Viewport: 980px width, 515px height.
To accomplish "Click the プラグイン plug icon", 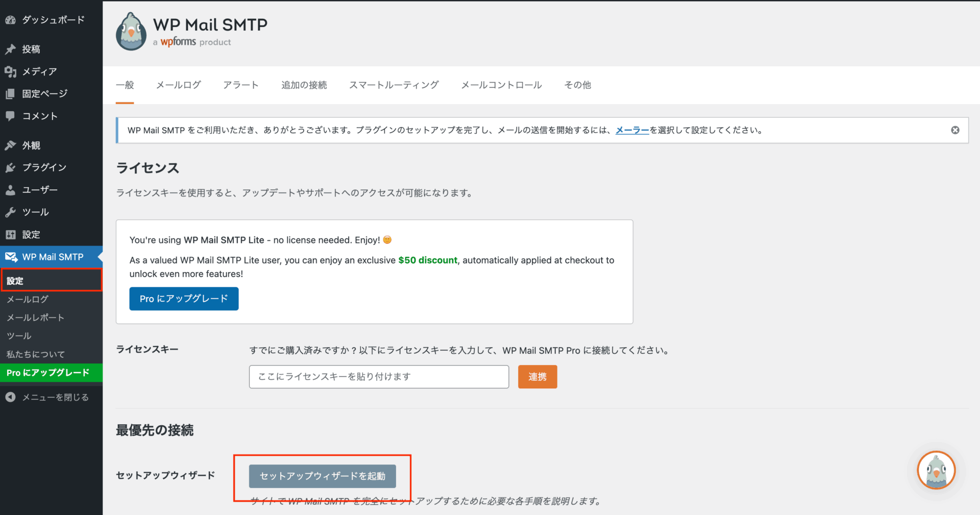I will point(10,167).
